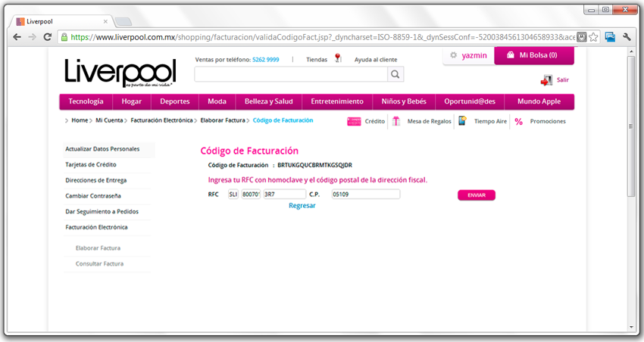Screen dimensions: 644x342
Task: Click the Elaborar Factura breadcrumb
Action: [223, 120]
